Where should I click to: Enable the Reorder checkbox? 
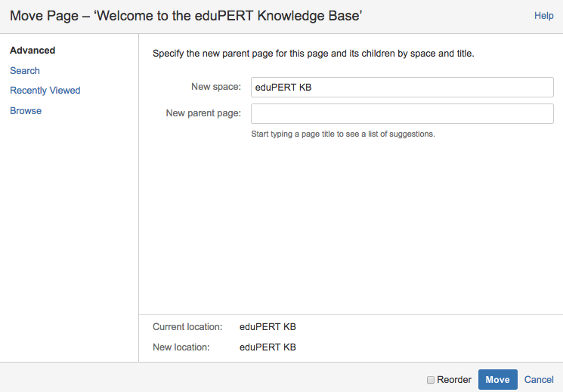tap(431, 380)
